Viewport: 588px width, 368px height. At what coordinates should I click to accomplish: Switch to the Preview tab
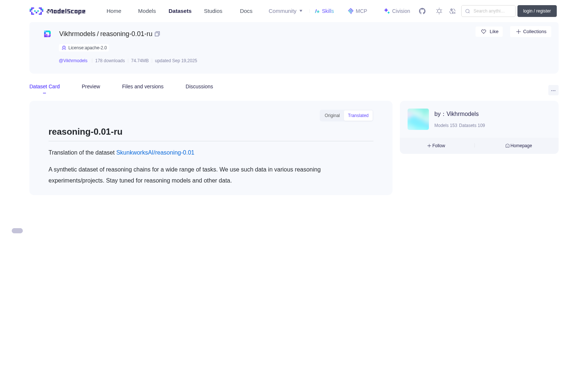click(91, 86)
